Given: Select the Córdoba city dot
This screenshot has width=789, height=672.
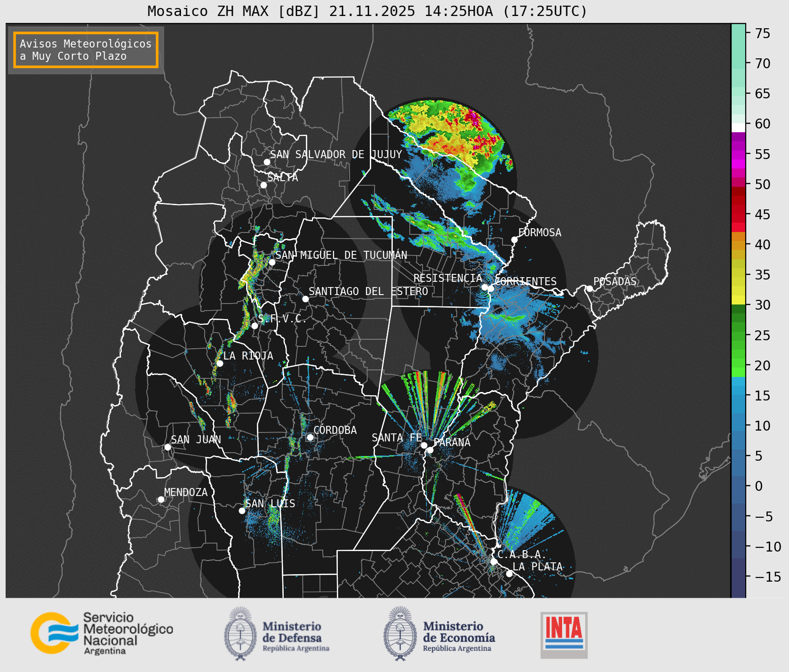Looking at the screenshot, I should [310, 437].
